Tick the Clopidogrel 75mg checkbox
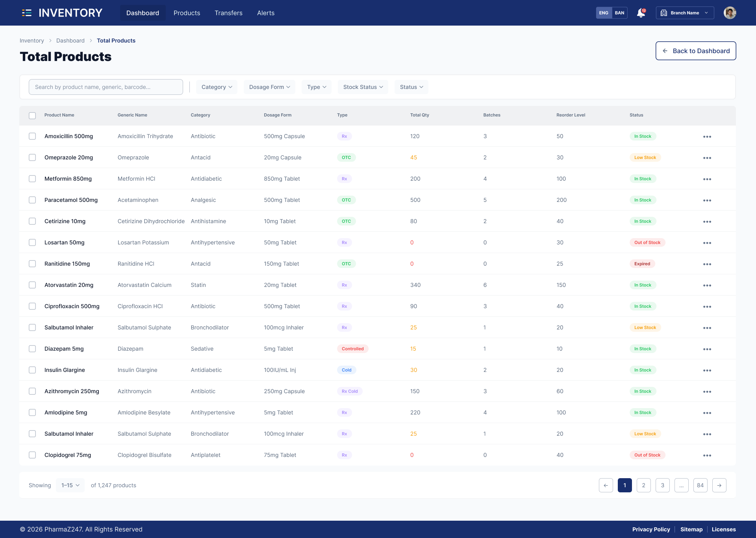This screenshot has height=538, width=756. click(32, 455)
